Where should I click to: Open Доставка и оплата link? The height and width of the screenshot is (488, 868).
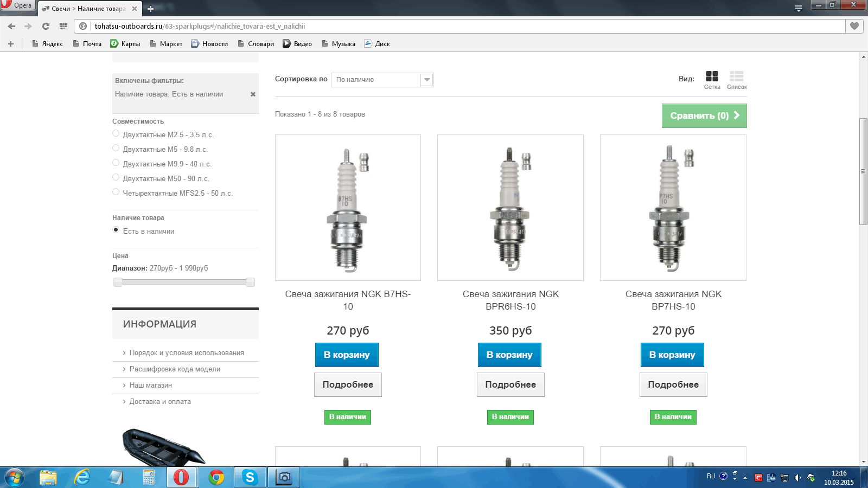point(160,402)
